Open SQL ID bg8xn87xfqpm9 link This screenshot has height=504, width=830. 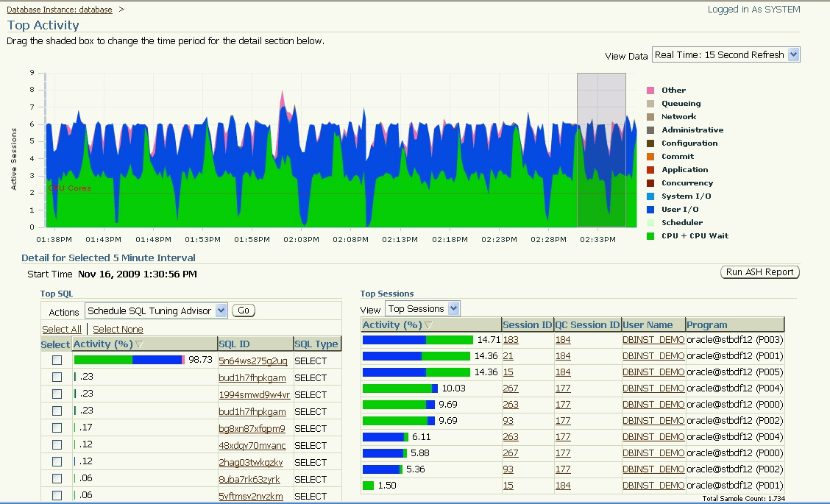pos(252,428)
